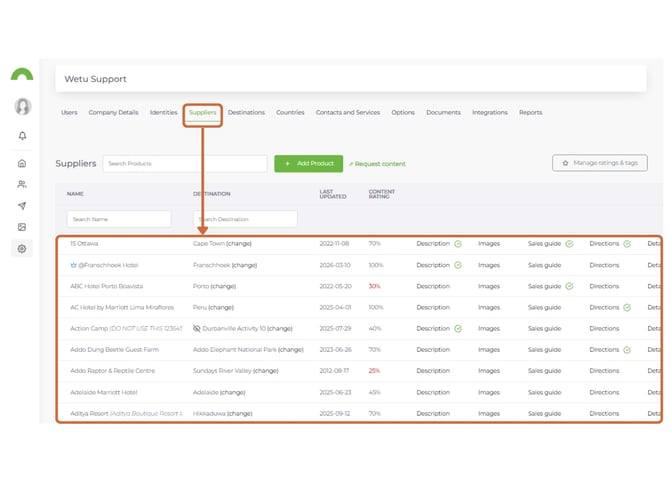Open the Documents tab
Viewport: 670px width, 482px height.
coord(443,112)
